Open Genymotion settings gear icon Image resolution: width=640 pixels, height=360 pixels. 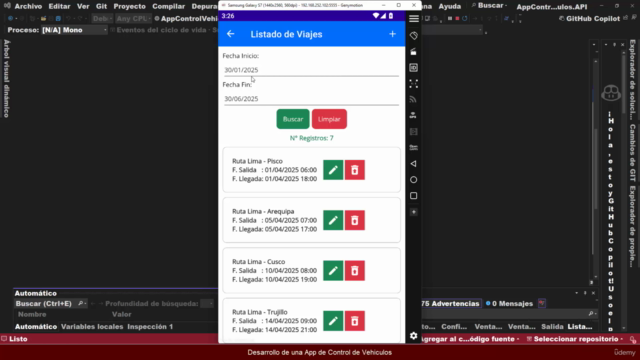[x=413, y=336]
